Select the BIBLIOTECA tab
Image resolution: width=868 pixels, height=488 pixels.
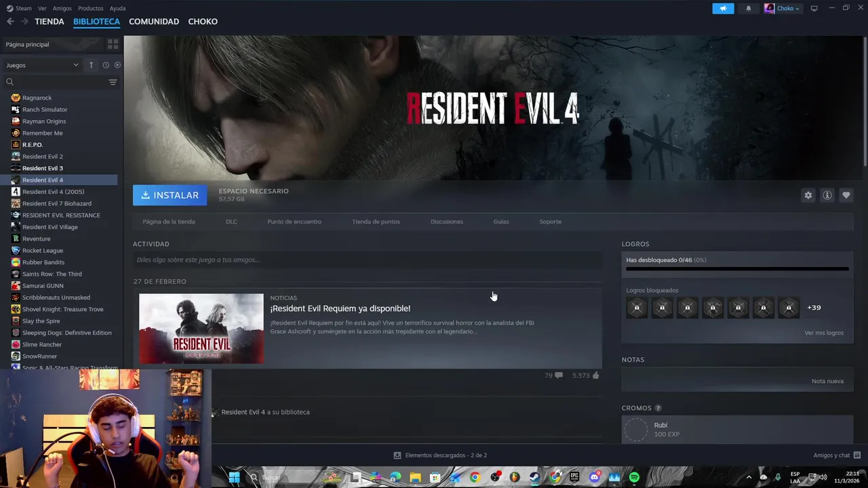[96, 22]
